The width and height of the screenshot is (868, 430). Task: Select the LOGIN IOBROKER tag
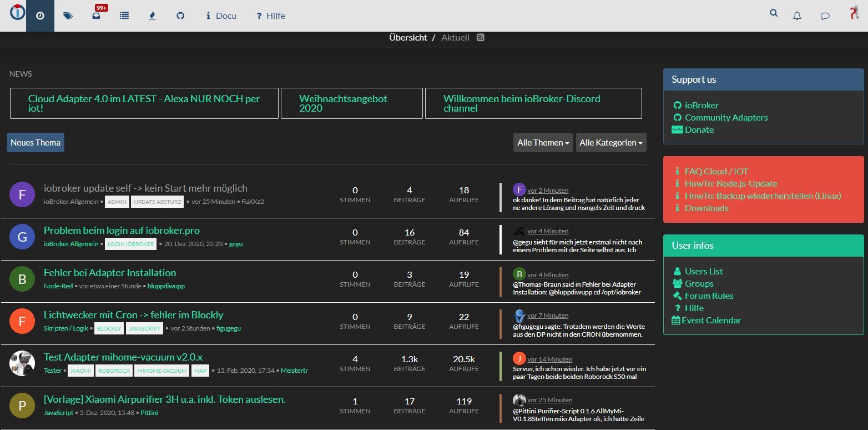[x=130, y=244]
